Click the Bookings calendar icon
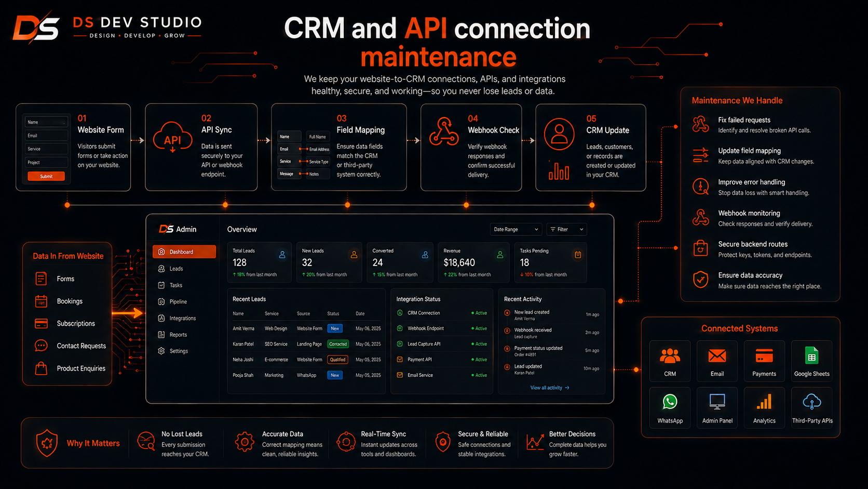This screenshot has width=868, height=489. tap(41, 301)
